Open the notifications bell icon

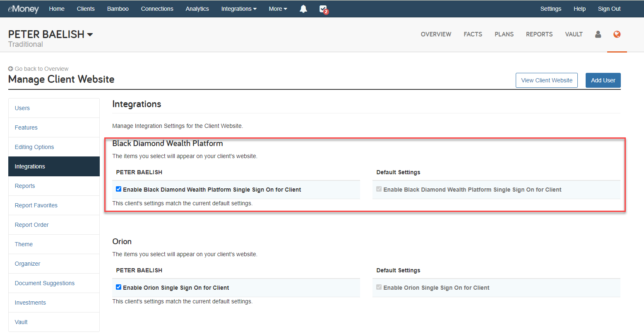[x=303, y=9]
